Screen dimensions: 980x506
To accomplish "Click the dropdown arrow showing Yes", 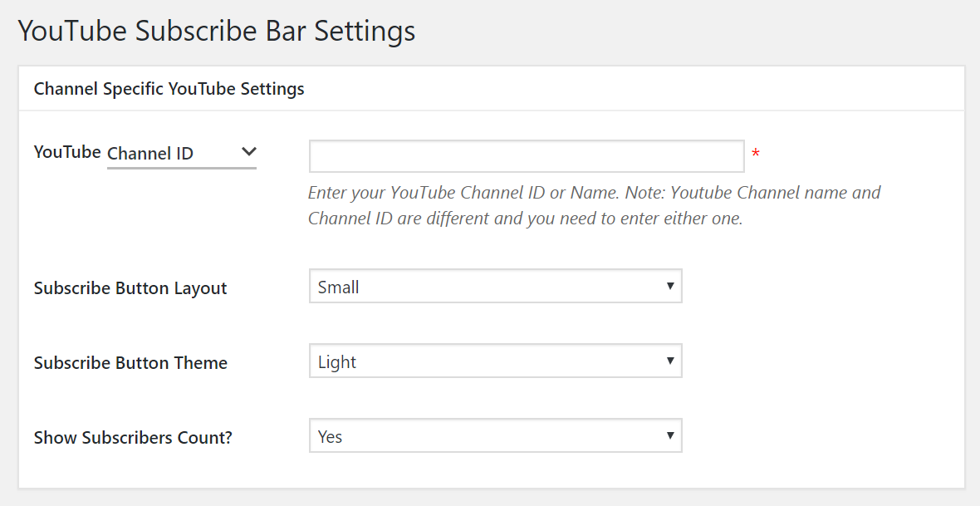I will coord(671,435).
